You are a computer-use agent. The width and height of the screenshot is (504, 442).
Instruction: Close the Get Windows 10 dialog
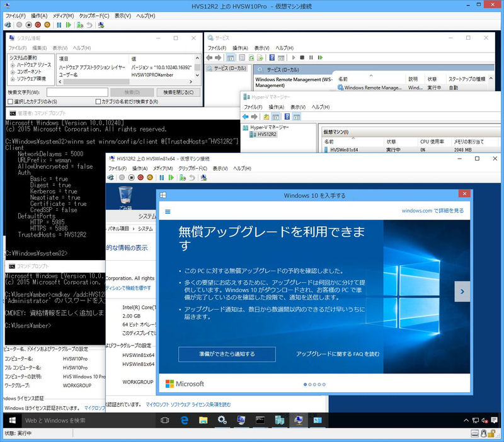tap(464, 193)
